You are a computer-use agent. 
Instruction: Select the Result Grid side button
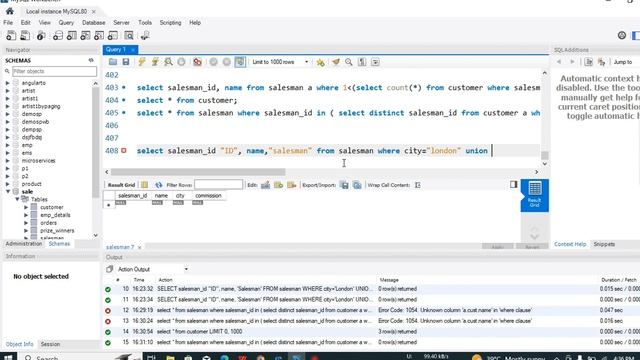[534, 195]
